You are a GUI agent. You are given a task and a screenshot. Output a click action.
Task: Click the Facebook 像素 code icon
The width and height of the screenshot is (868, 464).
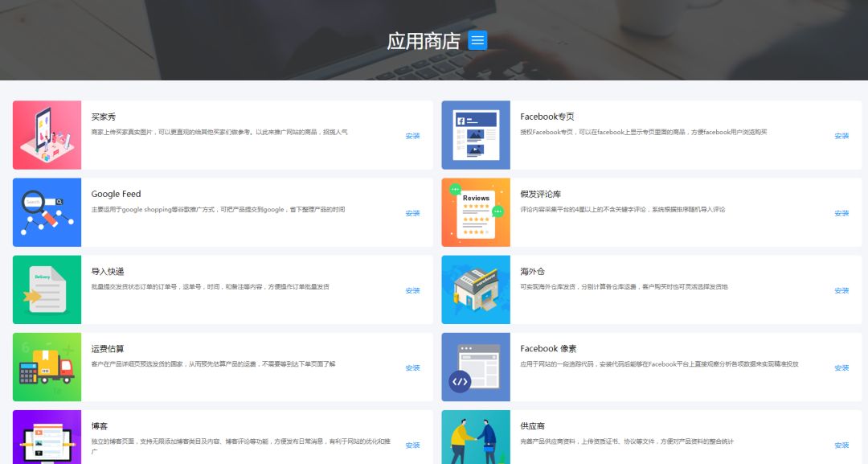(476, 367)
